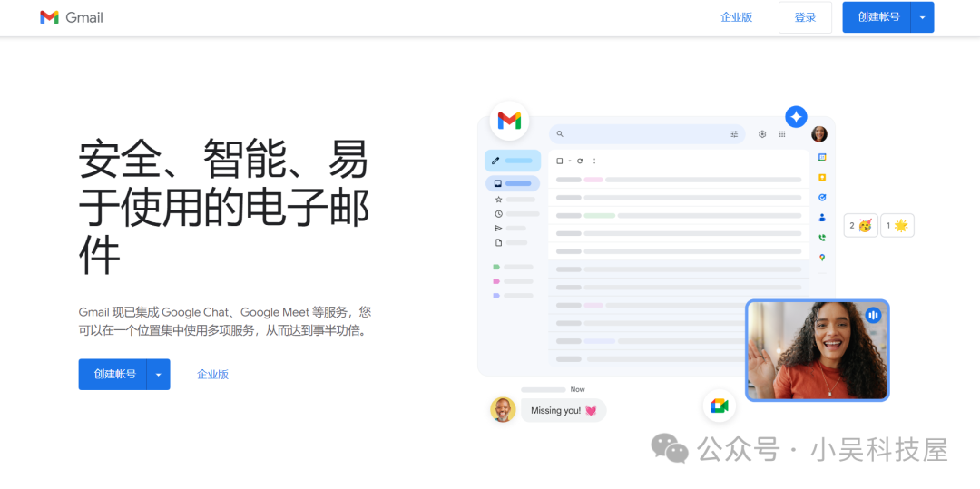
Task: Click the Gmail logo in the header
Action: pos(72,17)
